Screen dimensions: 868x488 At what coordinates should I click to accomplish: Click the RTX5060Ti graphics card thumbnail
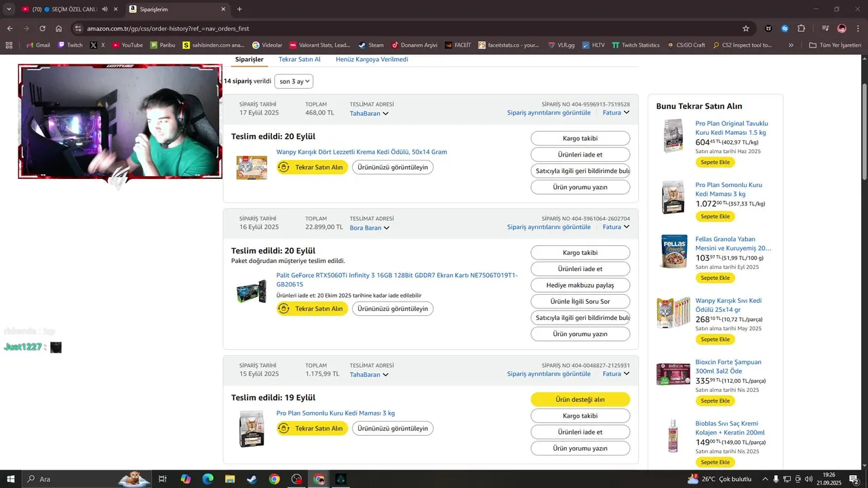pyautogui.click(x=251, y=291)
